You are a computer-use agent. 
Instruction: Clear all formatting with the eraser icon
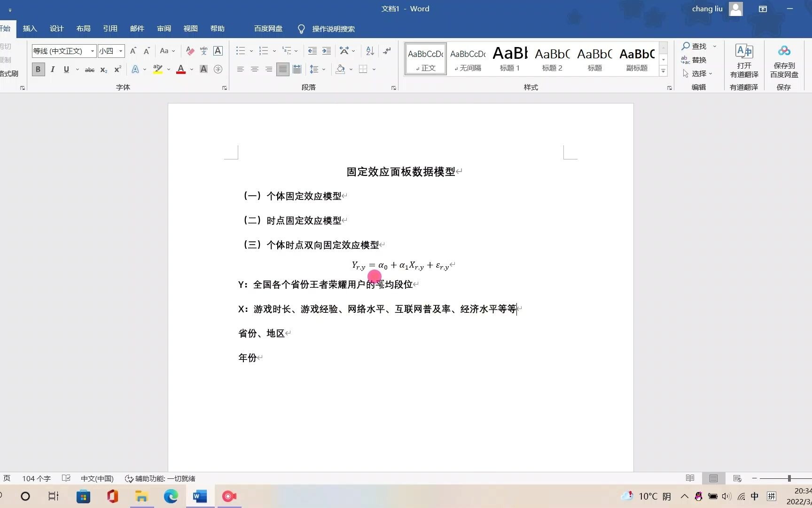pos(189,50)
